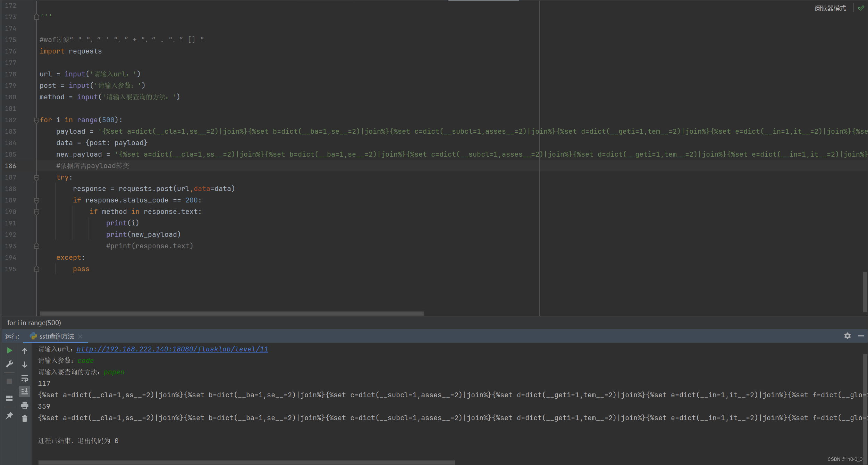
Task: Click the 阅读器模式 reader mode button
Action: tap(830, 8)
